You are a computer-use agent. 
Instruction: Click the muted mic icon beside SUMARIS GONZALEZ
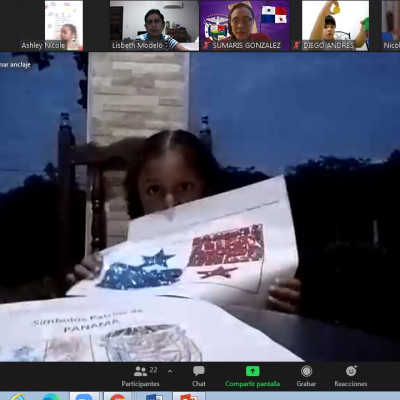[206, 45]
